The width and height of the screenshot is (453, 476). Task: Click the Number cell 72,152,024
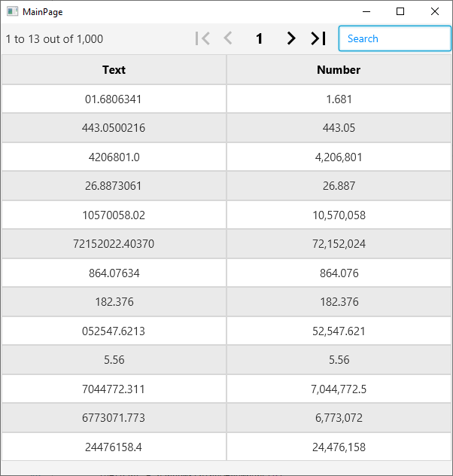click(x=339, y=244)
